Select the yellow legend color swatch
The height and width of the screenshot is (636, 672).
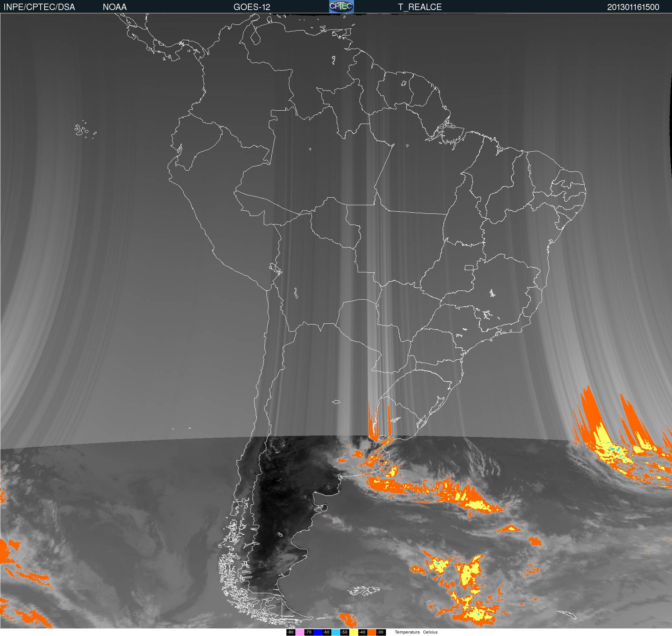click(x=354, y=632)
